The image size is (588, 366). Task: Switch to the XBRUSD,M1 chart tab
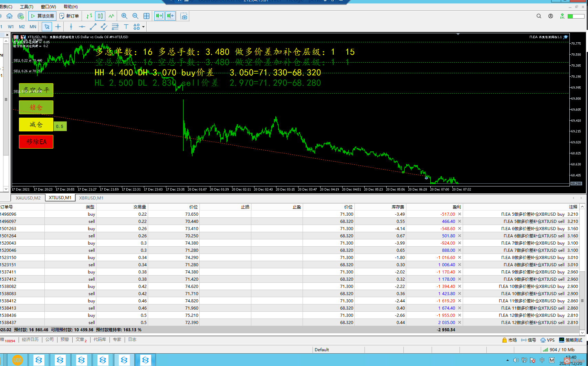coord(91,198)
